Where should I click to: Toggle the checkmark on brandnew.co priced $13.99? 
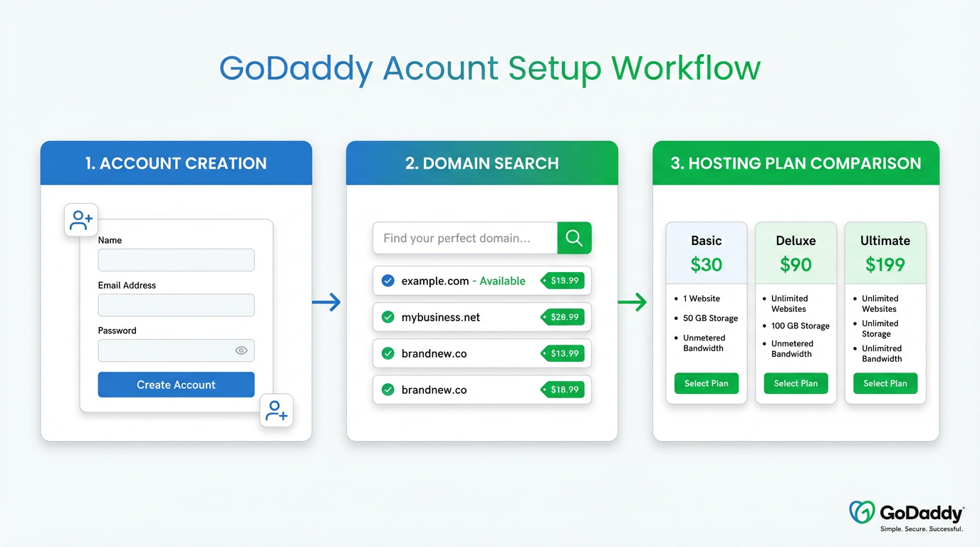pos(388,353)
